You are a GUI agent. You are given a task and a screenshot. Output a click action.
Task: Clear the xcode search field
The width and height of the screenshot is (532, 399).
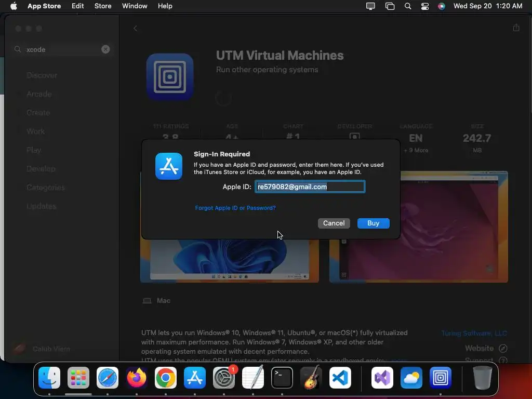(105, 49)
